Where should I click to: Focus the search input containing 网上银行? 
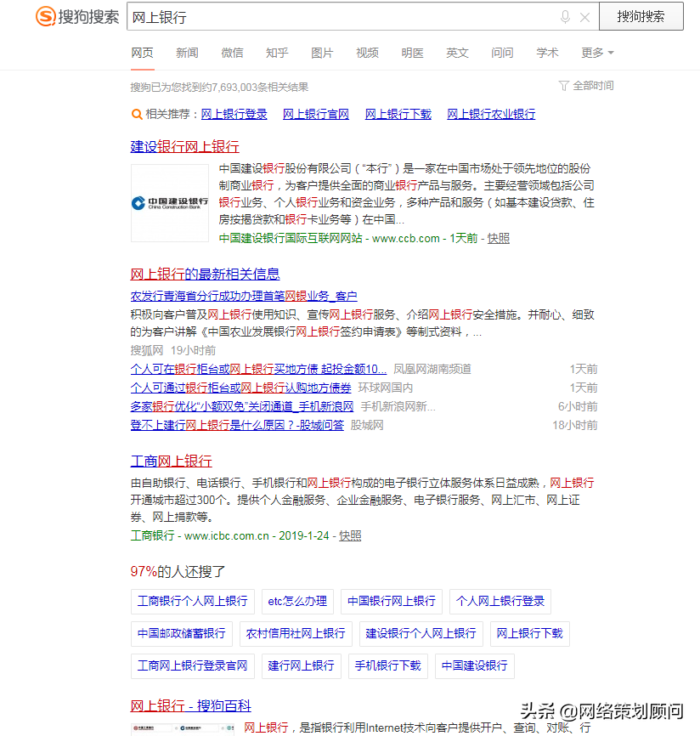point(342,17)
